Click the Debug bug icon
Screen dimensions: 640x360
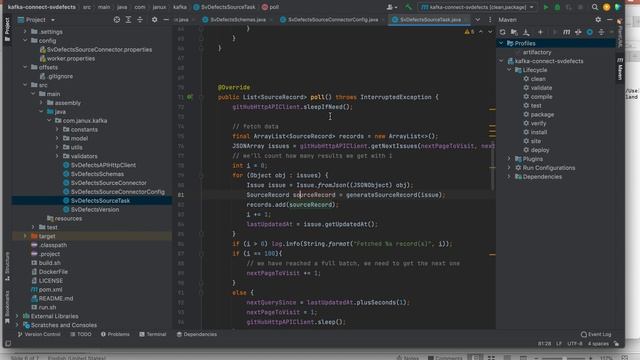click(557, 7)
